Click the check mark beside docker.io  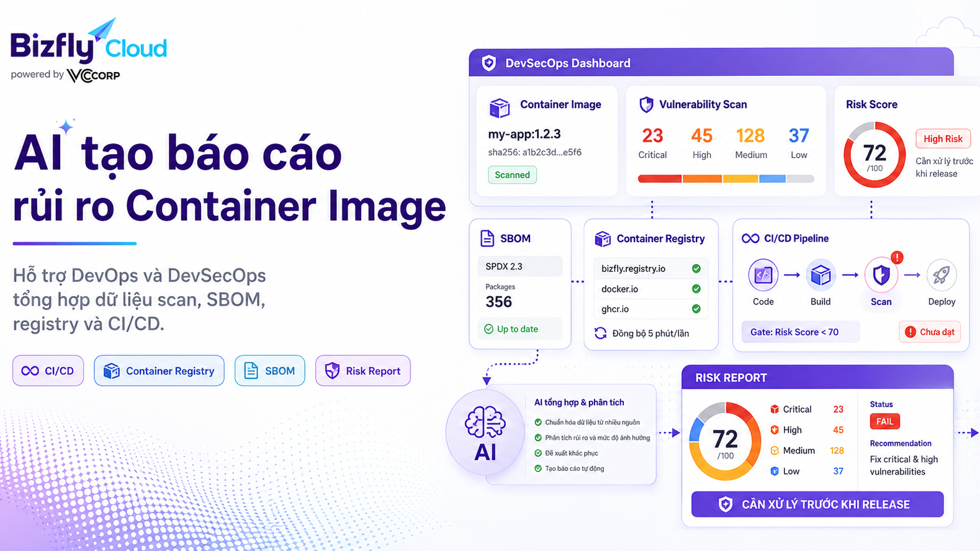tap(696, 289)
